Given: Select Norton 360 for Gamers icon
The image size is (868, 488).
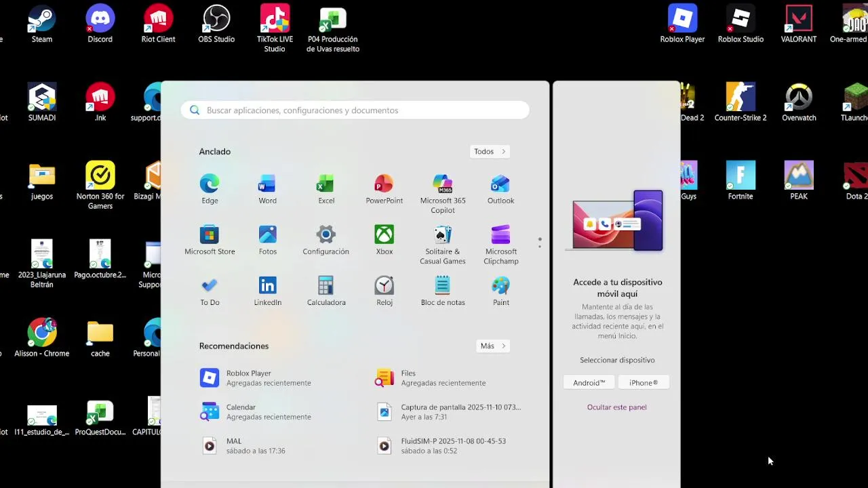Looking at the screenshot, I should pos(100,186).
